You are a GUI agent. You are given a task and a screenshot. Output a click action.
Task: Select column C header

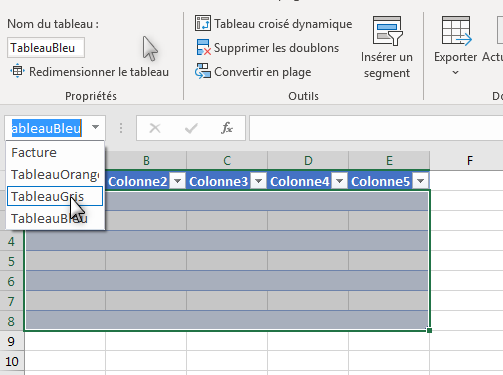click(227, 161)
